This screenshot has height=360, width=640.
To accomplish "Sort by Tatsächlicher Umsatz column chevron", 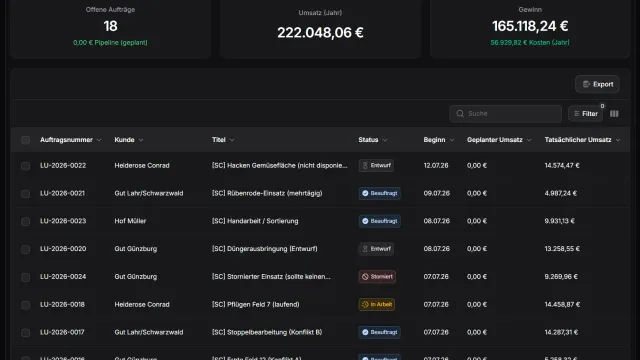I will point(618,140).
